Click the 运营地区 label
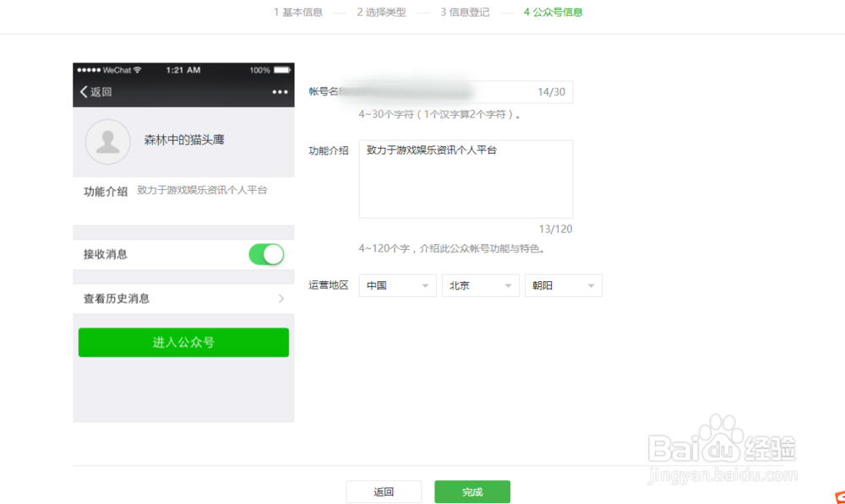 (328, 285)
